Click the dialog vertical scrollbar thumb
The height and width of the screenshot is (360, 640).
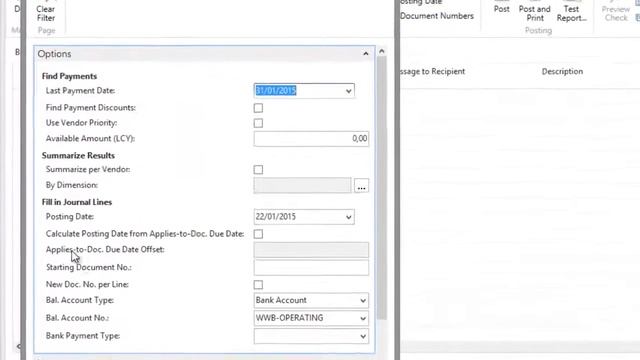(x=382, y=188)
